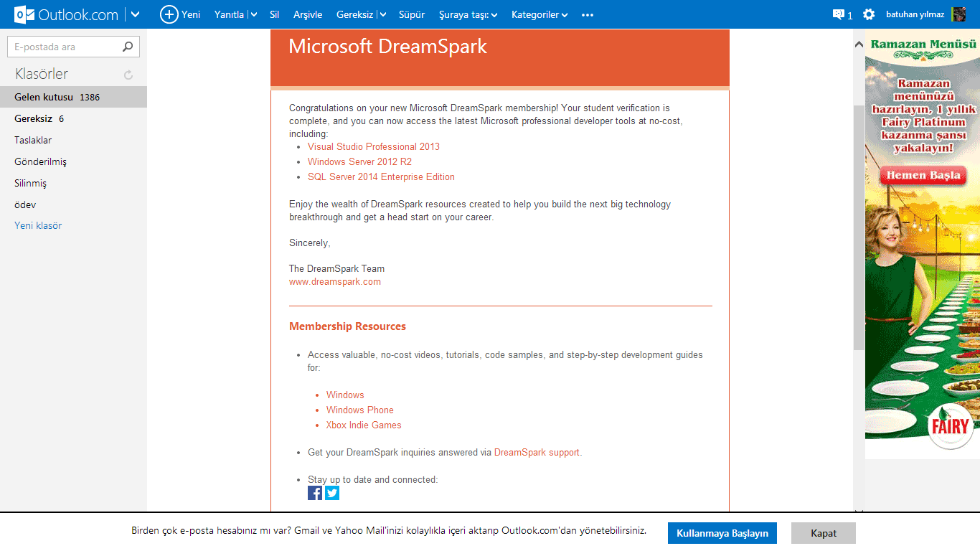Click the Ramazan Menüsü ad title
The height and width of the screenshot is (551, 980).
coord(923,44)
